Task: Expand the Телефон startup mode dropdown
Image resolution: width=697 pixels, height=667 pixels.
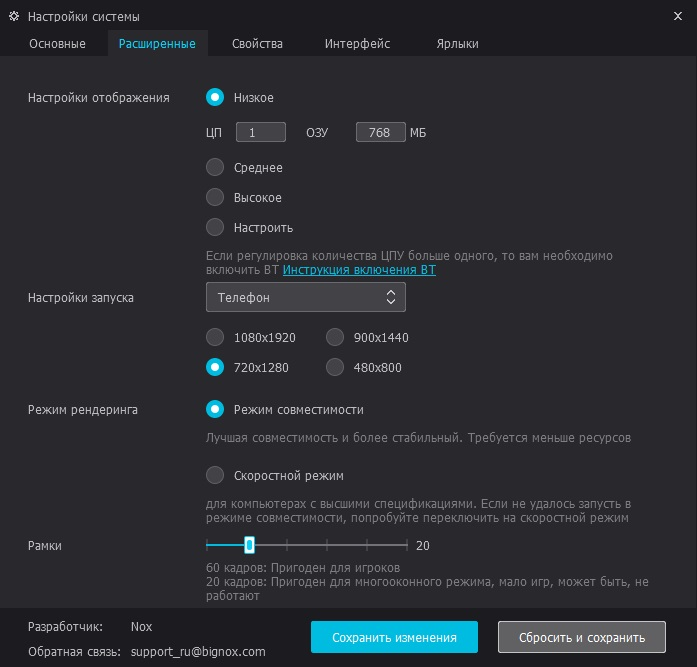Action: tap(306, 297)
